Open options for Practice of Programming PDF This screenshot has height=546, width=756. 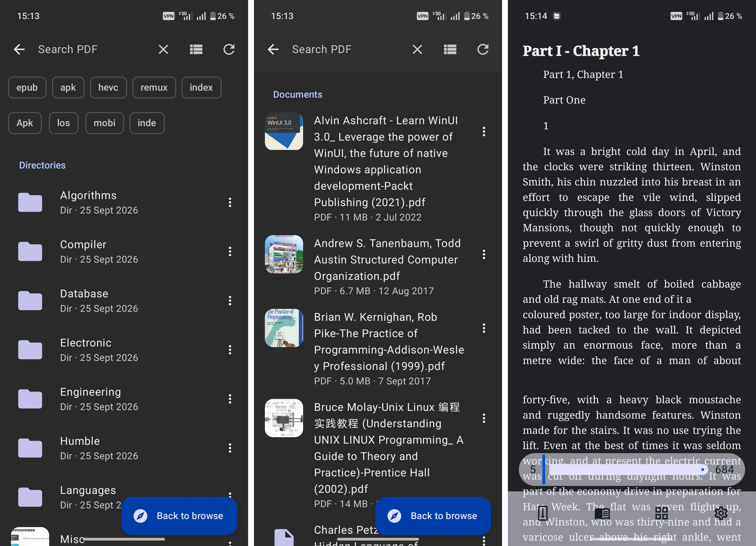pyautogui.click(x=484, y=328)
